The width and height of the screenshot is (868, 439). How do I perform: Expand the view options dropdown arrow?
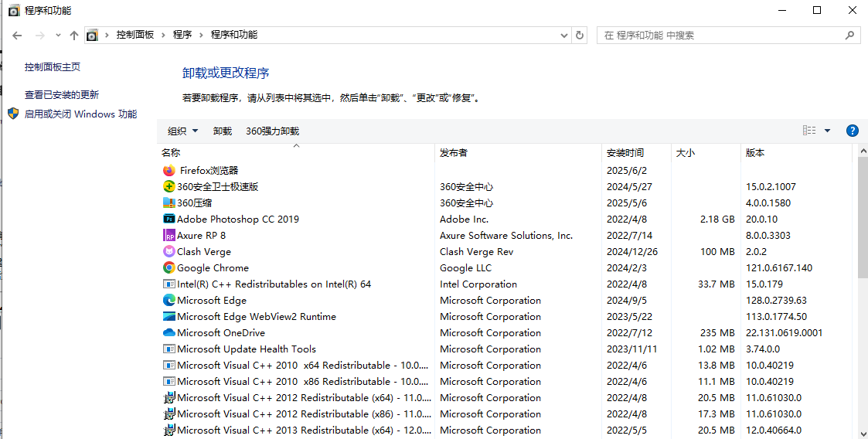tap(828, 131)
